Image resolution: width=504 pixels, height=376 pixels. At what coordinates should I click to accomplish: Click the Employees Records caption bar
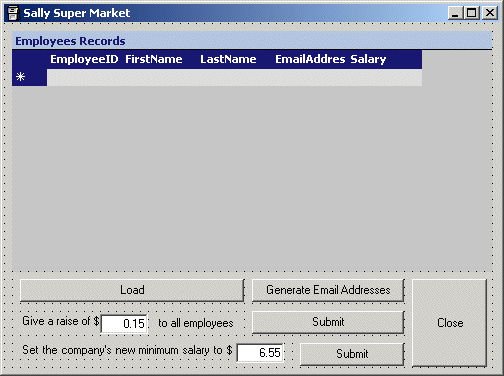[x=252, y=41]
